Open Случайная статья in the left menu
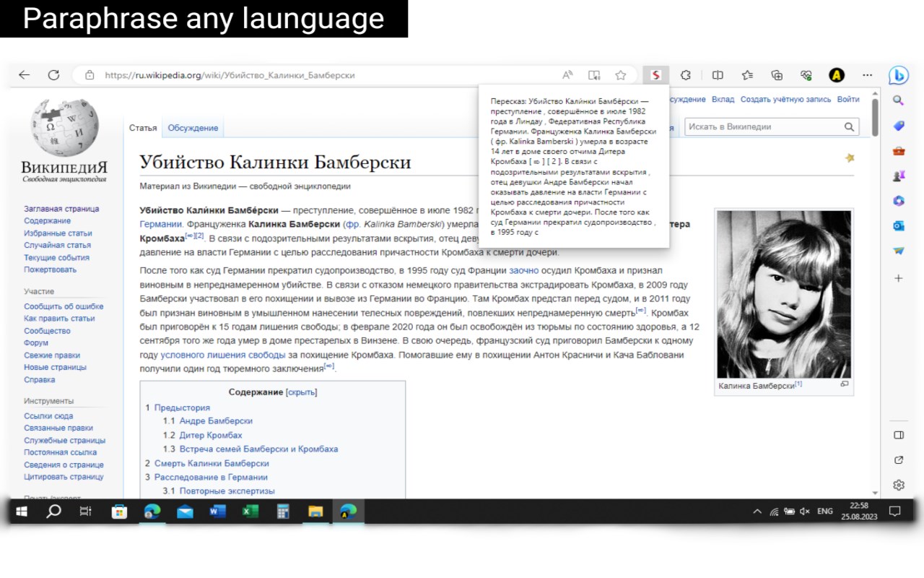 pos(57,245)
